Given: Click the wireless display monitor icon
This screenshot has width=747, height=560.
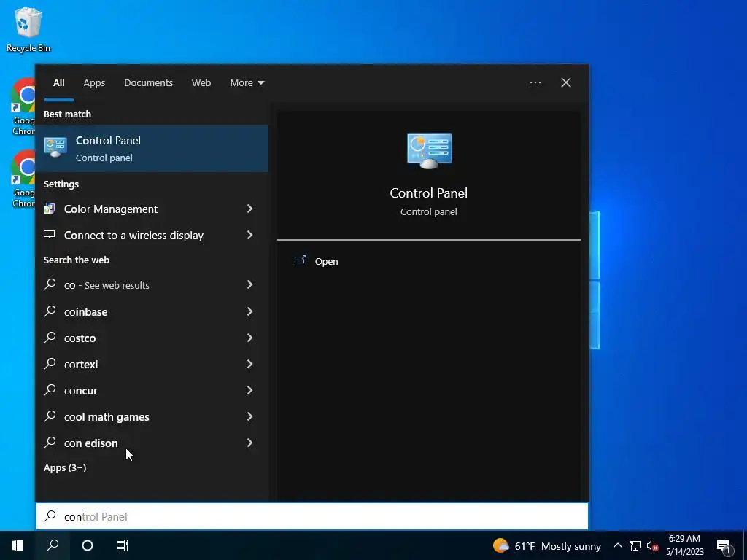Looking at the screenshot, I should tap(50, 235).
